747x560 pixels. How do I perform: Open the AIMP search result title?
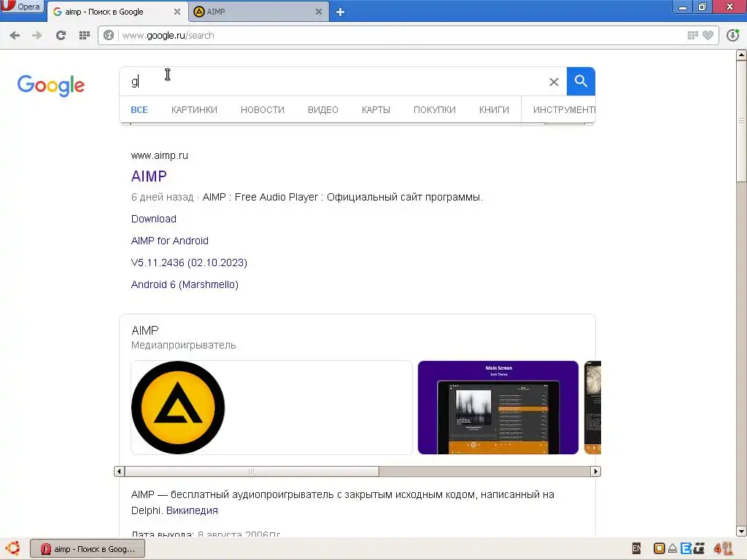pyautogui.click(x=149, y=176)
